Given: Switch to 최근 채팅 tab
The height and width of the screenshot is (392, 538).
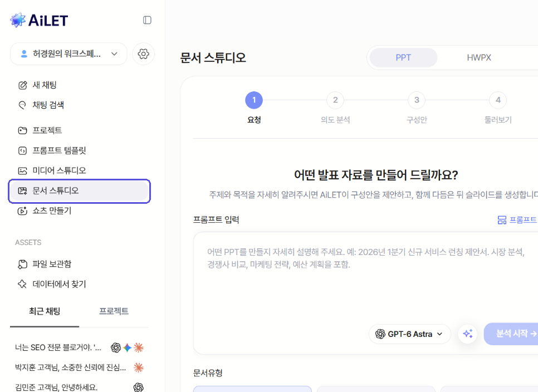Looking at the screenshot, I should click(45, 311).
